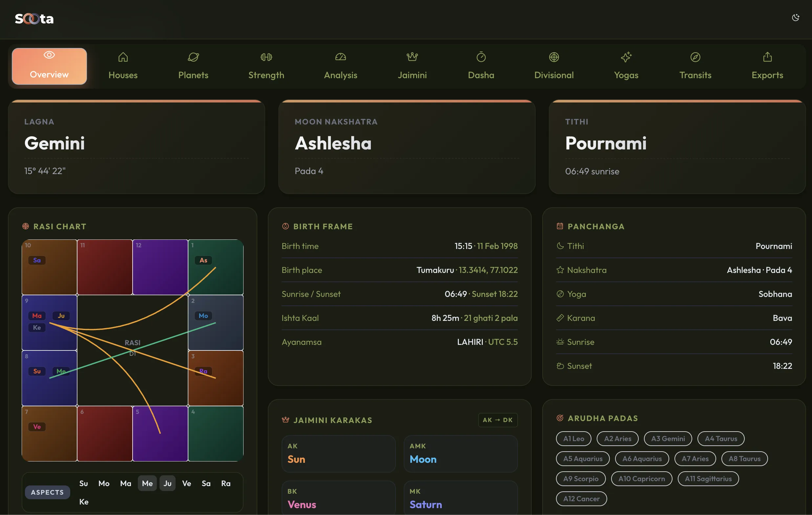Click the Tithi Pournami card
The image size is (812, 515).
677,147
